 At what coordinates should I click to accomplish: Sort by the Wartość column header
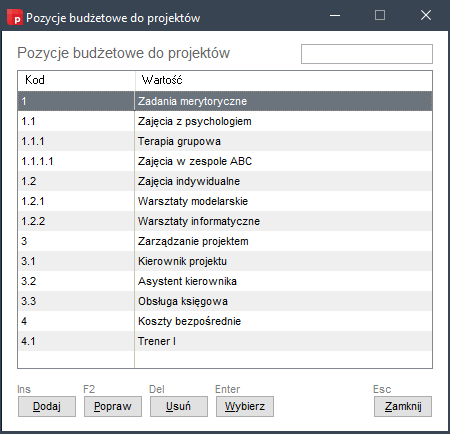click(x=284, y=80)
